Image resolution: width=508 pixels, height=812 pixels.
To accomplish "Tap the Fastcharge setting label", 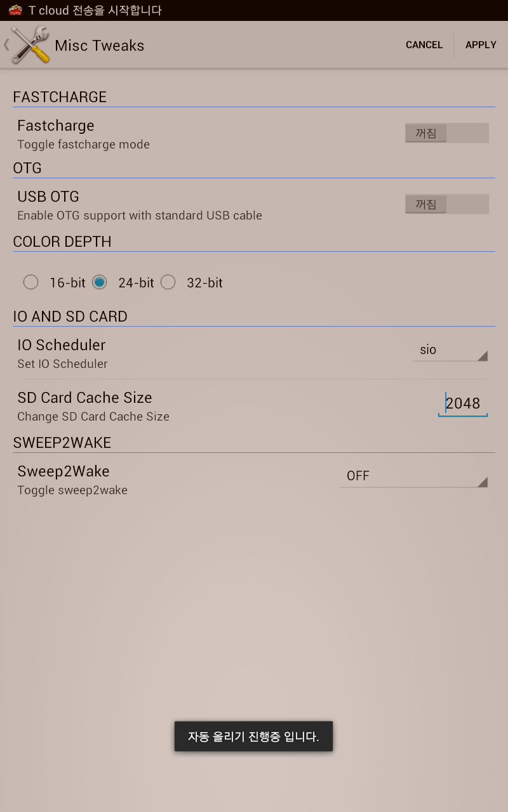I will [56, 126].
